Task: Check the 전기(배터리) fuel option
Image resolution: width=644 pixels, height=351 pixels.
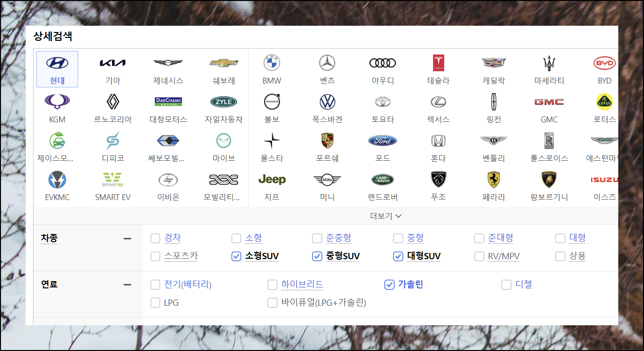Action: [x=155, y=284]
